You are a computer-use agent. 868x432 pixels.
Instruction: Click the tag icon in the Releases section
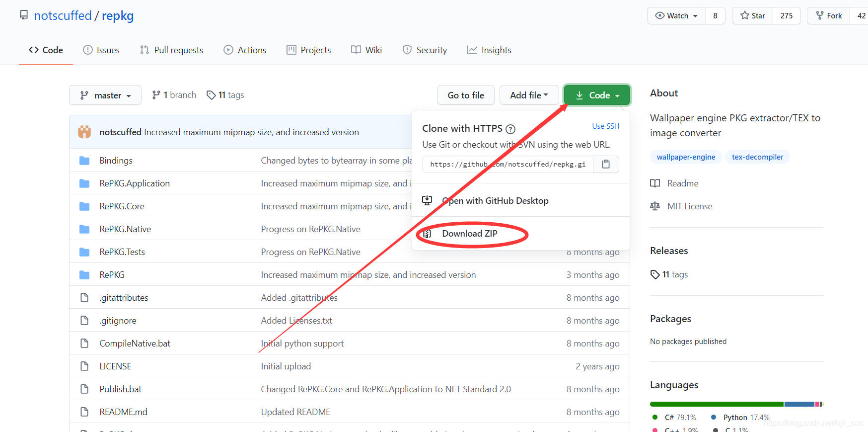pyautogui.click(x=655, y=274)
